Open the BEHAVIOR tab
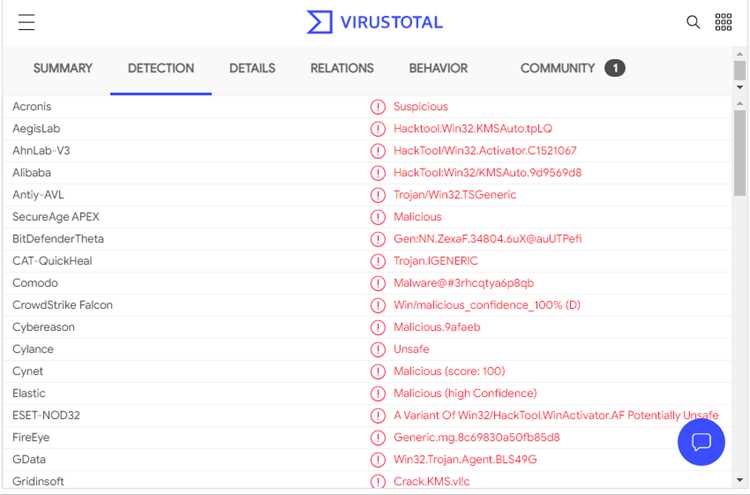The image size is (750, 495). (438, 68)
